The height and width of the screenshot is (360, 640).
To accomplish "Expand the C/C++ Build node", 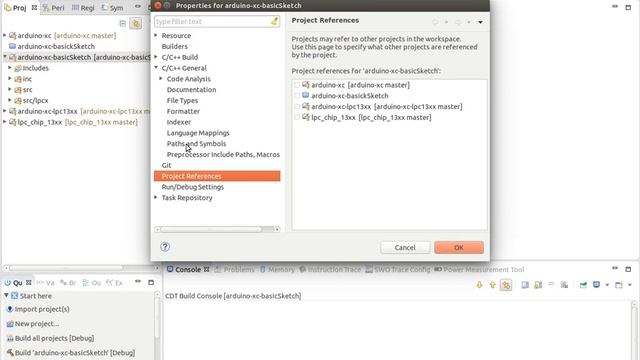I will (x=156, y=57).
